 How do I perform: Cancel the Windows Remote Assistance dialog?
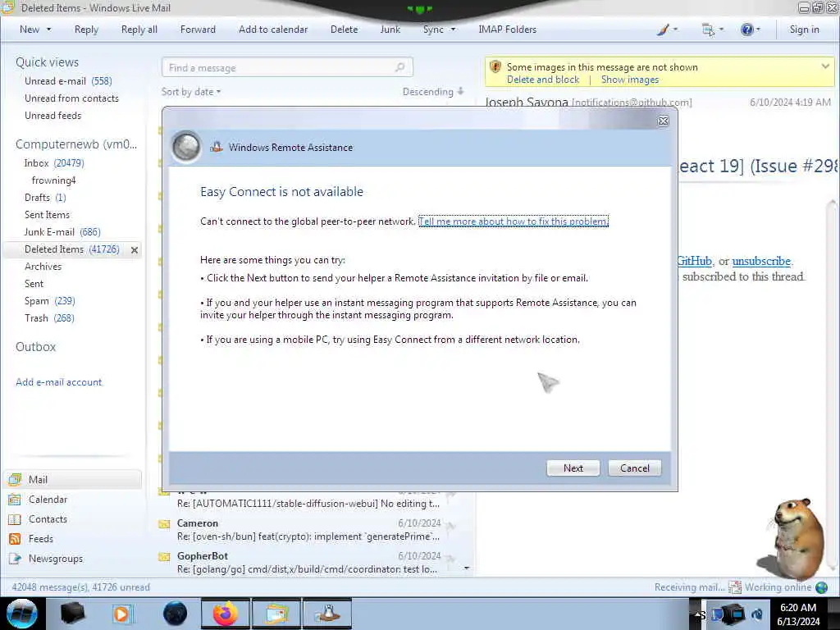634,468
